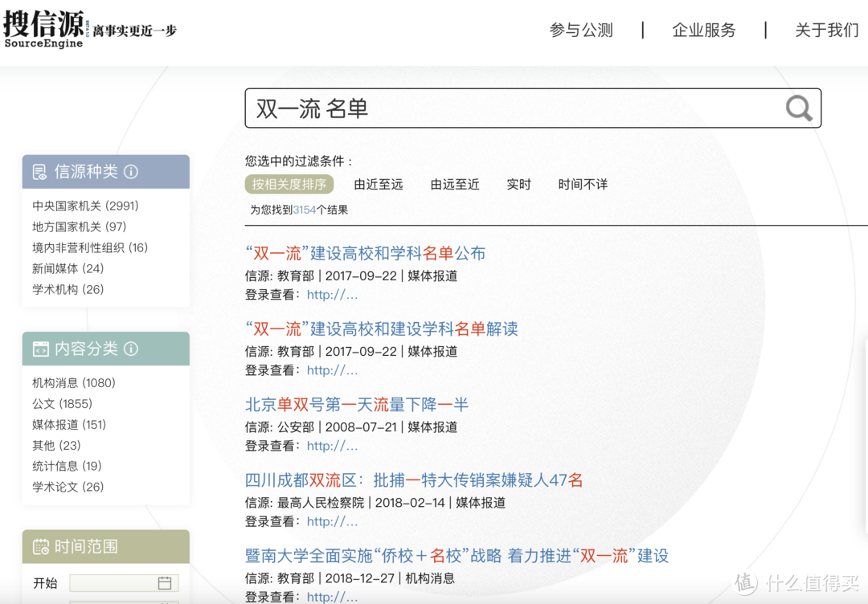Click the 离事实更近一步 slogan text
This screenshot has width=868, height=604.
click(134, 31)
